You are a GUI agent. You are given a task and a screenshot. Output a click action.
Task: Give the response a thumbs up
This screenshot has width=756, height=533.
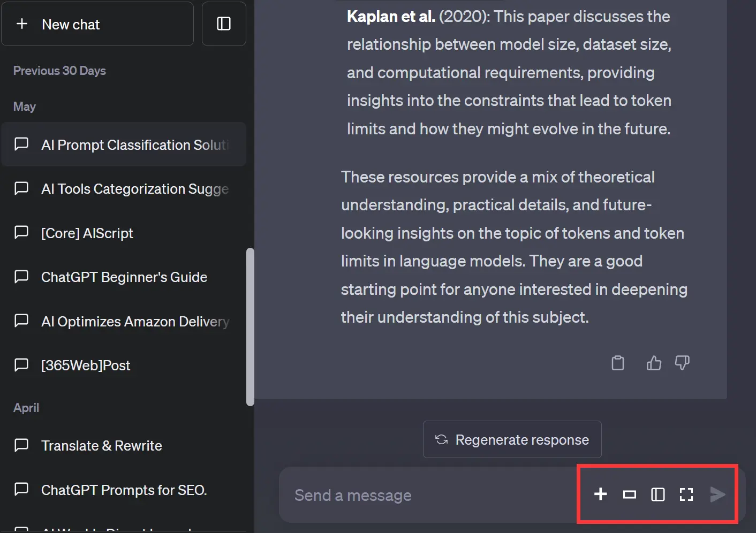coord(654,363)
